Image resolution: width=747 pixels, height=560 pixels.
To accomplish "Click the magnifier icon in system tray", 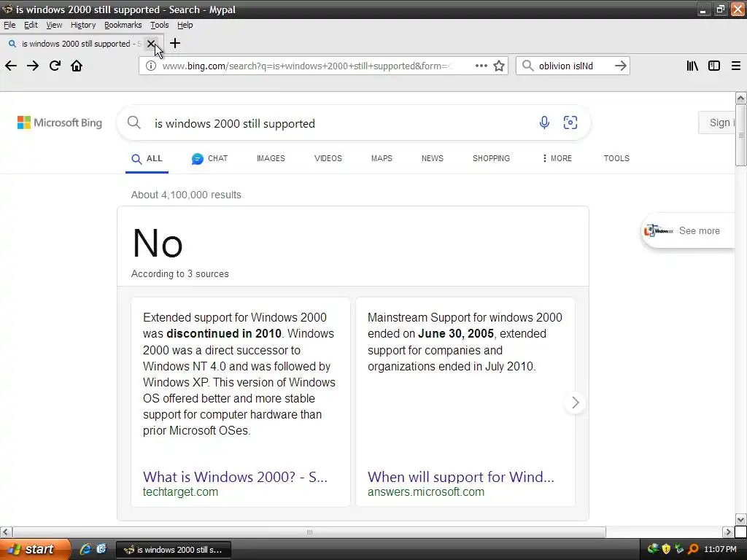I will [693, 549].
